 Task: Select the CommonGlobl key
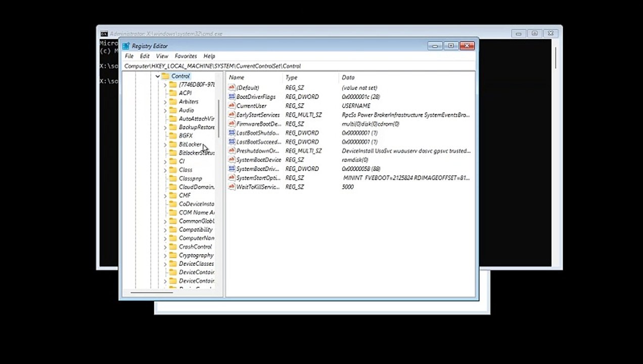click(x=197, y=221)
